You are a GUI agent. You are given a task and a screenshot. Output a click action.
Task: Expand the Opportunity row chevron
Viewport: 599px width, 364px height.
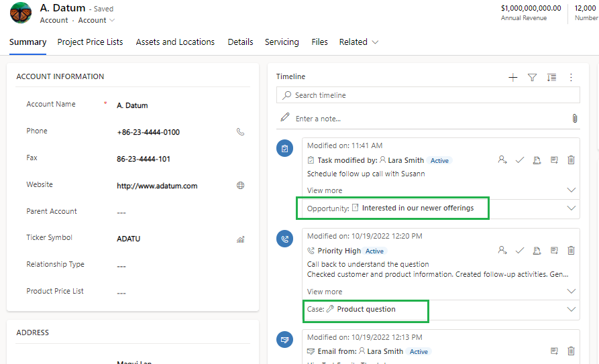pyautogui.click(x=571, y=208)
